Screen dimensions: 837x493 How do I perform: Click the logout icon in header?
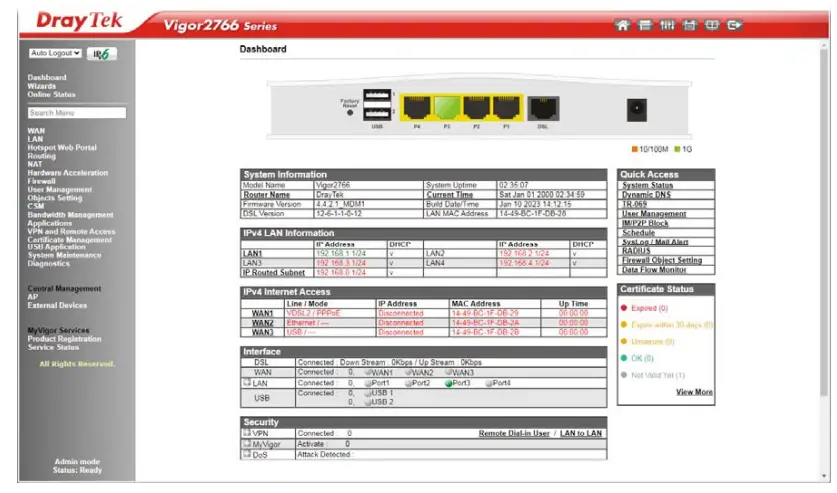coord(735,25)
